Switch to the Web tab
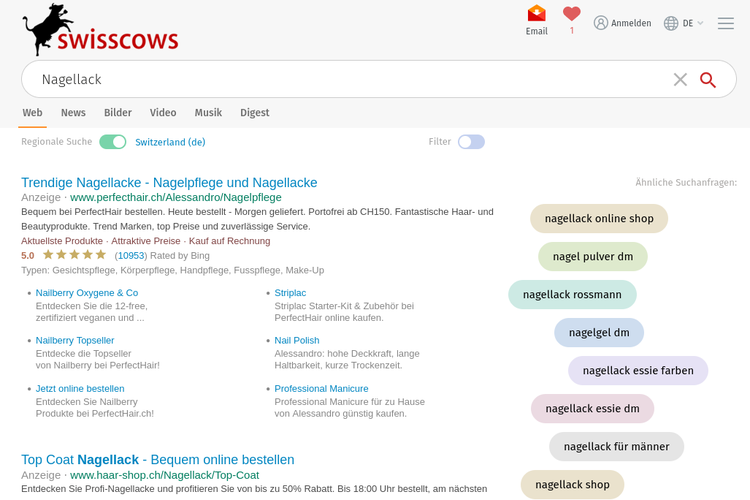Screen dimensions: 750x500 tap(33, 112)
